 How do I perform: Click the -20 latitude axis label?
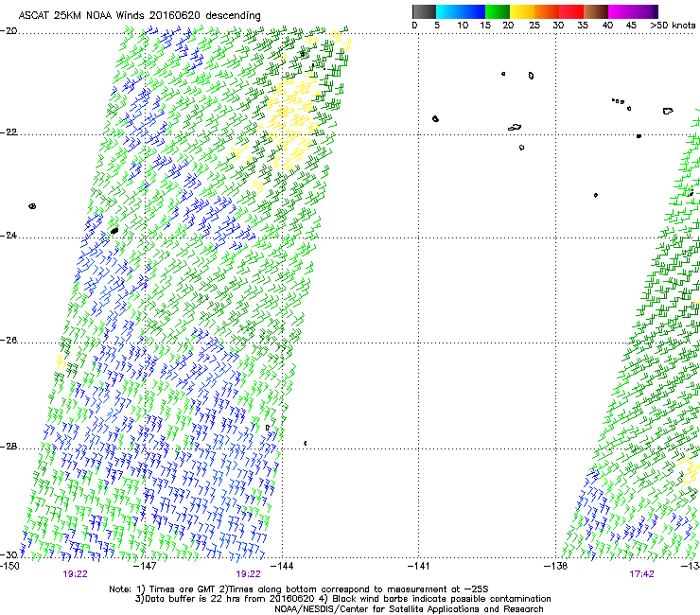pyautogui.click(x=9, y=31)
